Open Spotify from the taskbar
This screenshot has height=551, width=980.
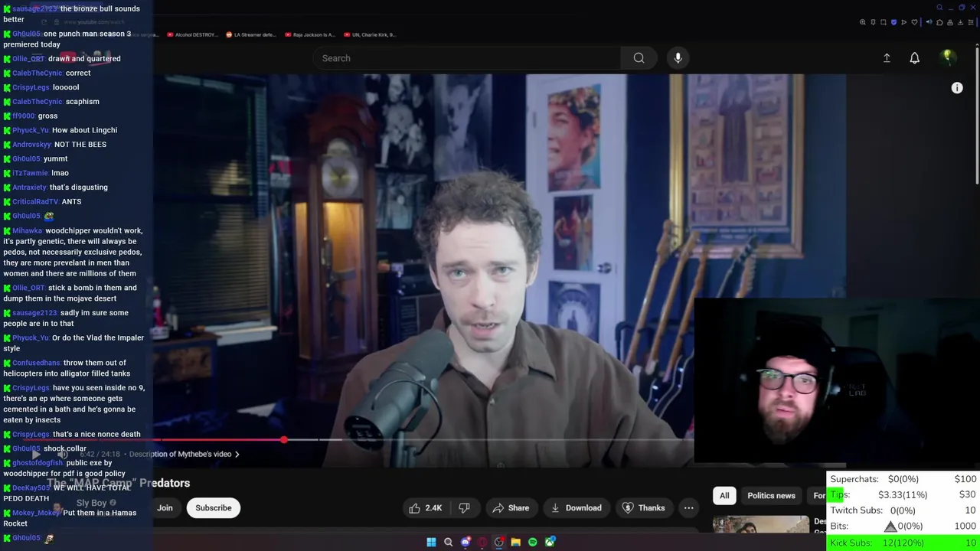(533, 543)
